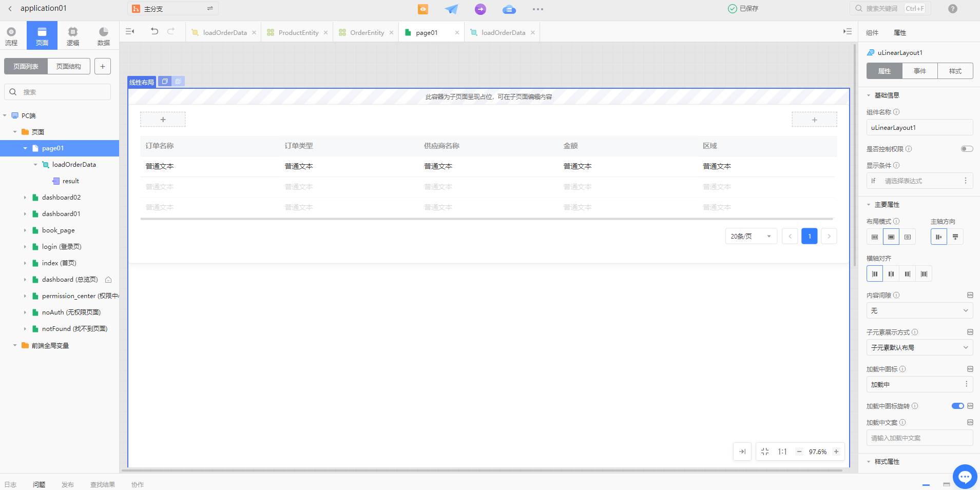Image resolution: width=980 pixels, height=490 pixels.
Task: Click the blue paper plane publish icon
Action: [451, 9]
